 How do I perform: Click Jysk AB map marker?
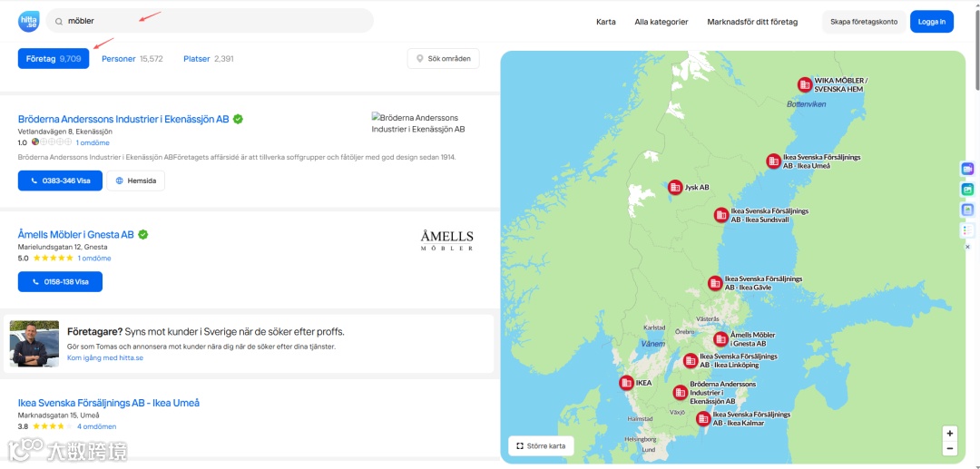(675, 187)
